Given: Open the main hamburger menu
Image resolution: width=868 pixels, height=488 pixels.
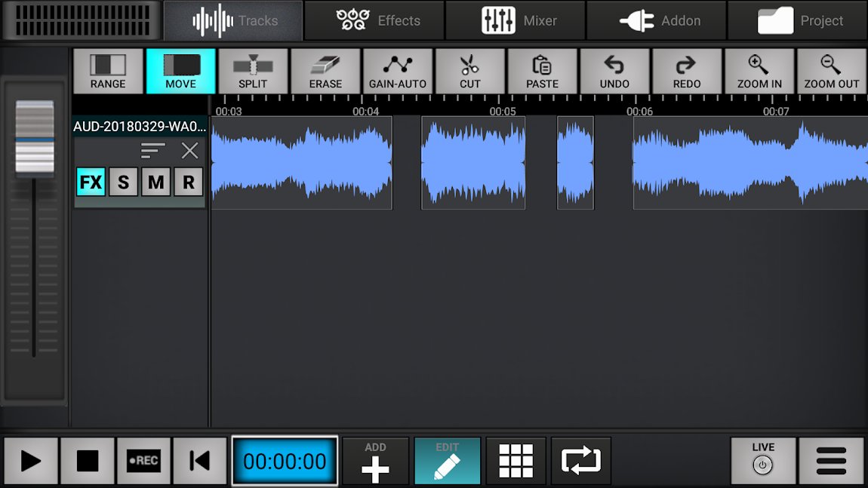Looking at the screenshot, I should (x=830, y=460).
